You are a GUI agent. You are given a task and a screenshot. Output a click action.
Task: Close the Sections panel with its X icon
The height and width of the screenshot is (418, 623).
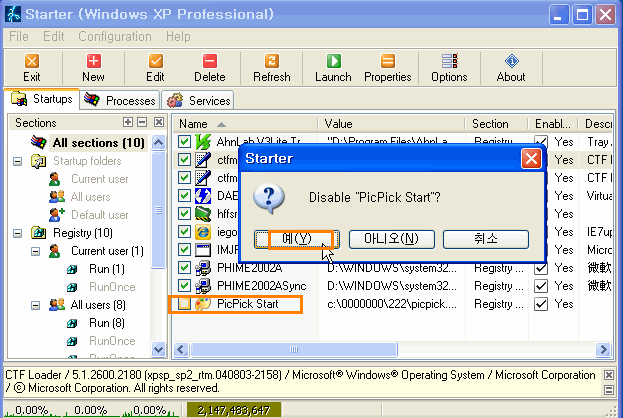point(159,122)
